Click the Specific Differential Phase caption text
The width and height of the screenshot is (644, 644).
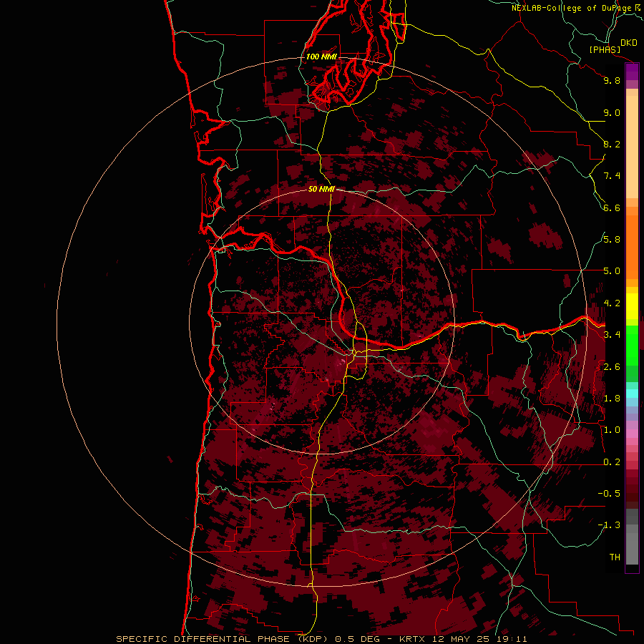[x=321, y=639]
